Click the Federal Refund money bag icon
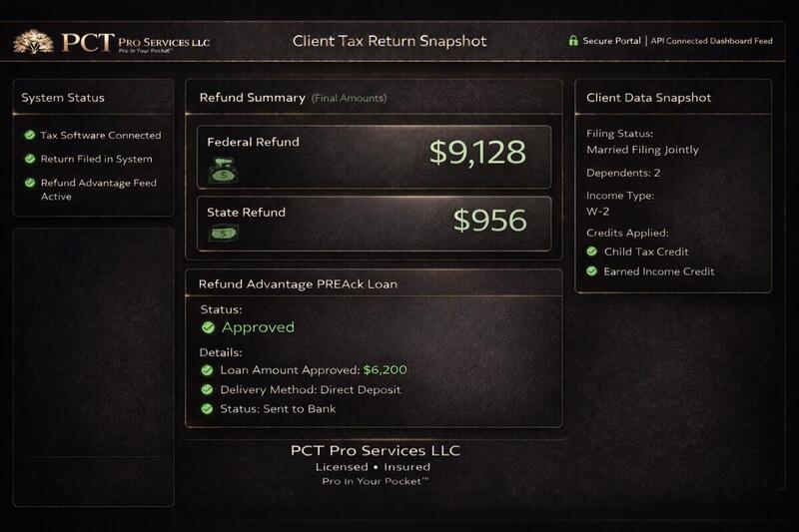The height and width of the screenshot is (532, 799). 223,170
